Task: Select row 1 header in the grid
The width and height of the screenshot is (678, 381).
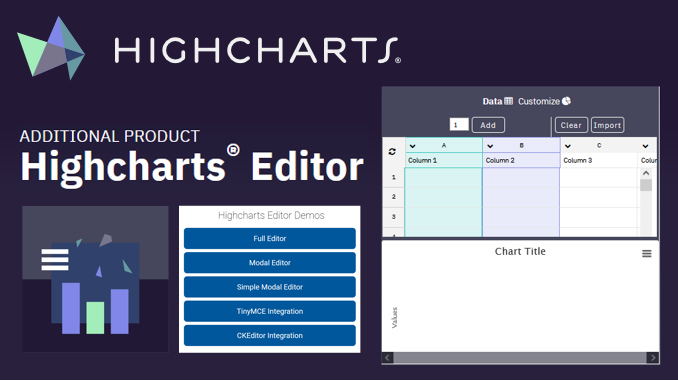Action: point(393,177)
